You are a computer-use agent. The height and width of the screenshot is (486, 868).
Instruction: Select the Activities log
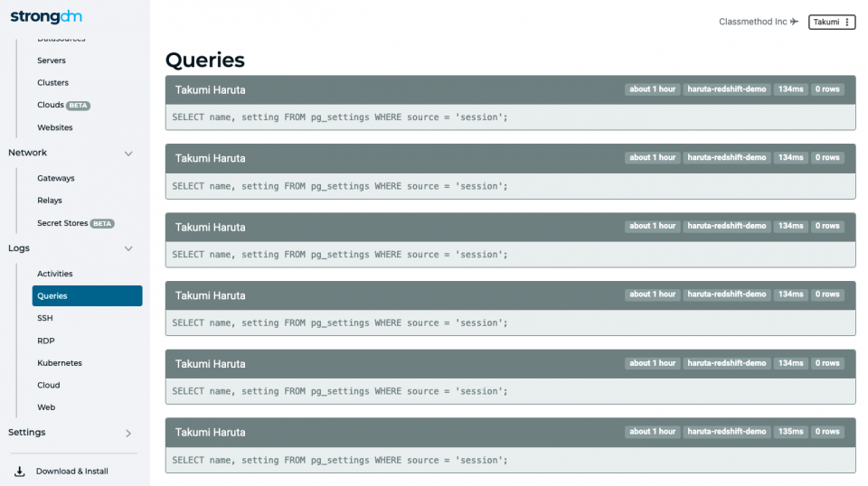(x=55, y=274)
